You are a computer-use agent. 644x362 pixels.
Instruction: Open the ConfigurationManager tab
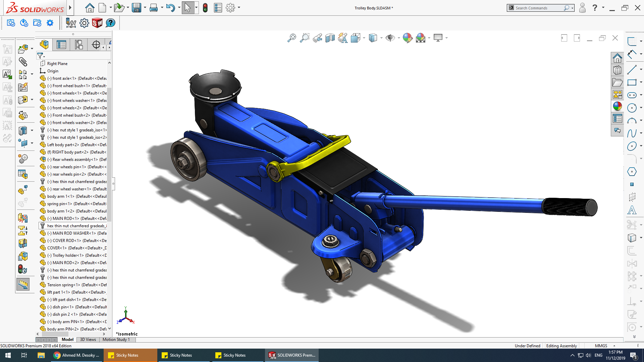79,45
